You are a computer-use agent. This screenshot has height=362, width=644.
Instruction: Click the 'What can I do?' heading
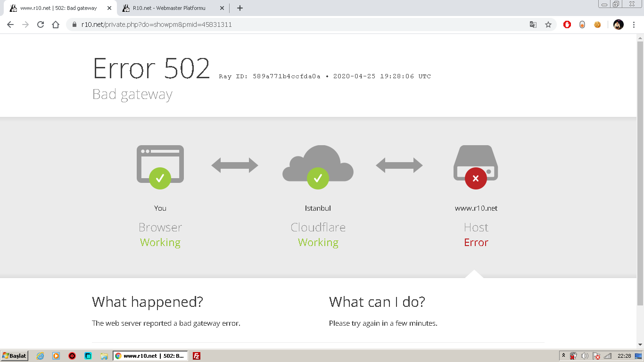pyautogui.click(x=377, y=302)
